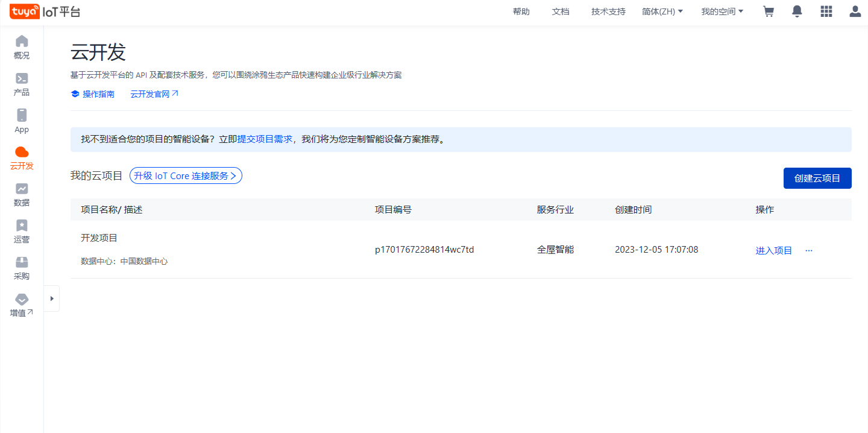Open the 数据 chart icon in sidebar
The width and height of the screenshot is (868, 433).
pos(22,189)
